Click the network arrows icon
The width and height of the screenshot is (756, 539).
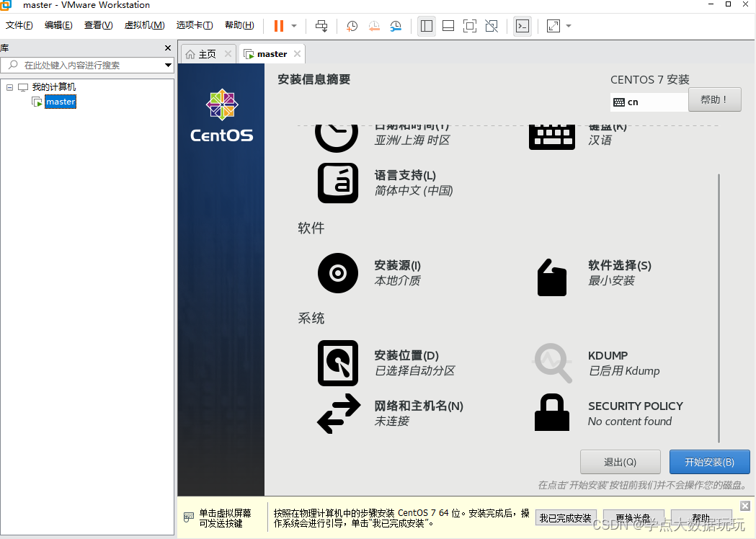point(339,414)
